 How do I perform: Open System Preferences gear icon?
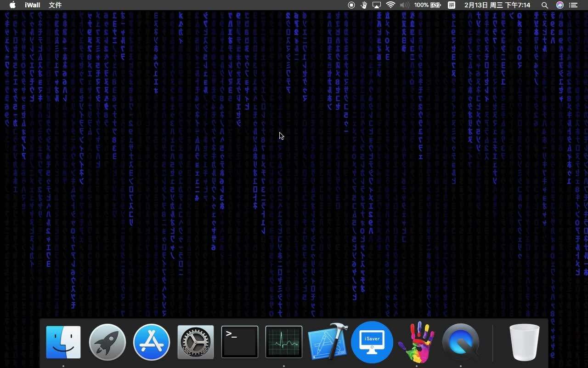tap(196, 342)
